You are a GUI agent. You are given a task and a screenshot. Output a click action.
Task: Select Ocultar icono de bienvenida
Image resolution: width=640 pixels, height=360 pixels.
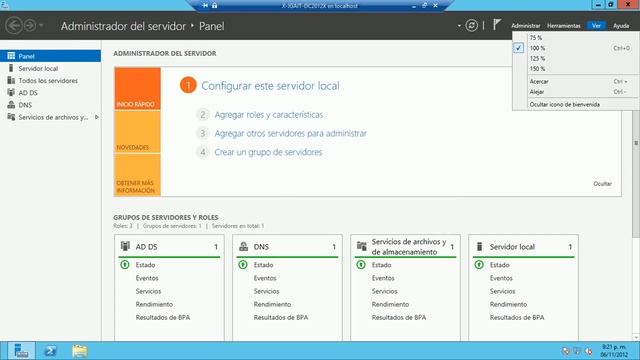[x=564, y=104]
